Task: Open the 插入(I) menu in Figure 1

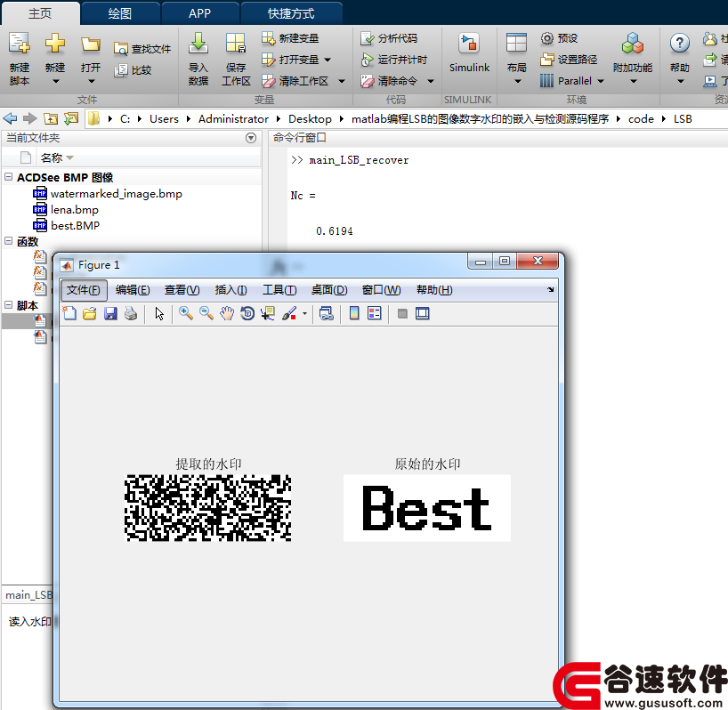Action: pyautogui.click(x=231, y=290)
